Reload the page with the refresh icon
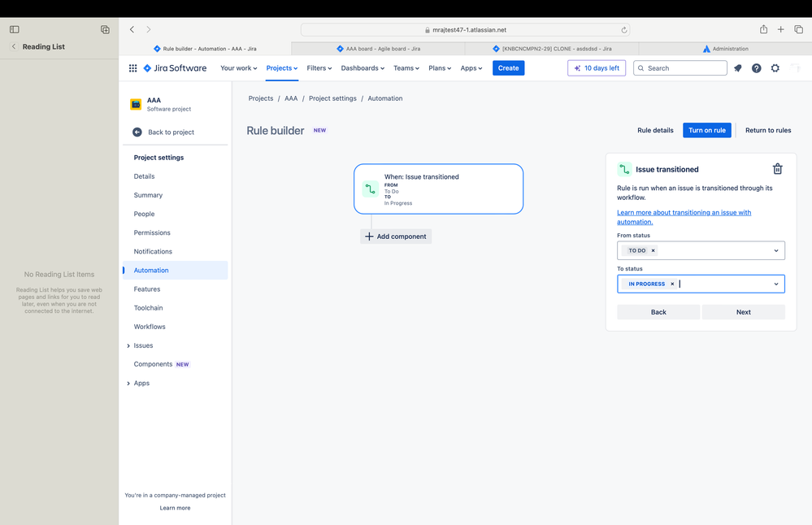This screenshot has width=812, height=525. coord(624,30)
